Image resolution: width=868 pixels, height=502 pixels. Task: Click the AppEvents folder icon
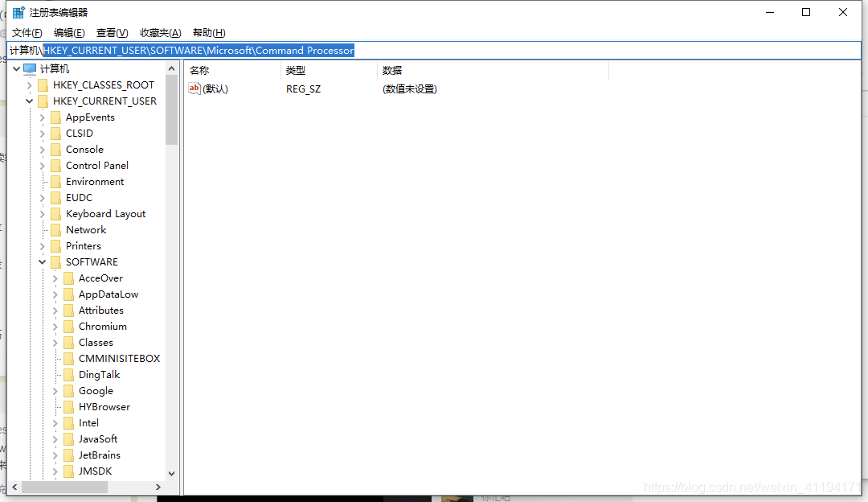tap(55, 117)
